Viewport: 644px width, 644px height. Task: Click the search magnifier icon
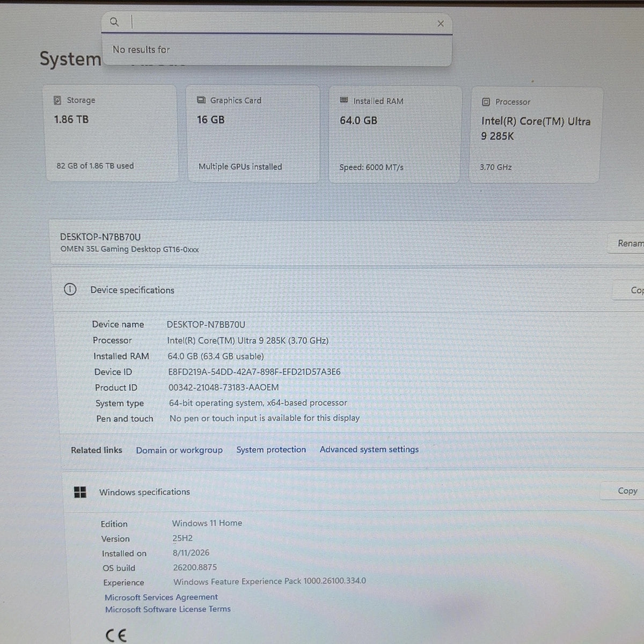point(114,22)
